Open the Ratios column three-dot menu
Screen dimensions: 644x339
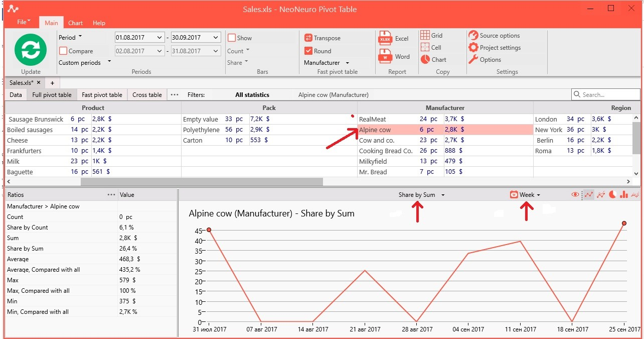tap(111, 195)
